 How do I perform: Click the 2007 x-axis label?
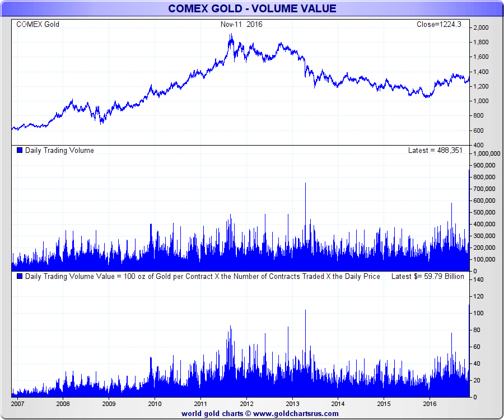pyautogui.click(x=17, y=404)
